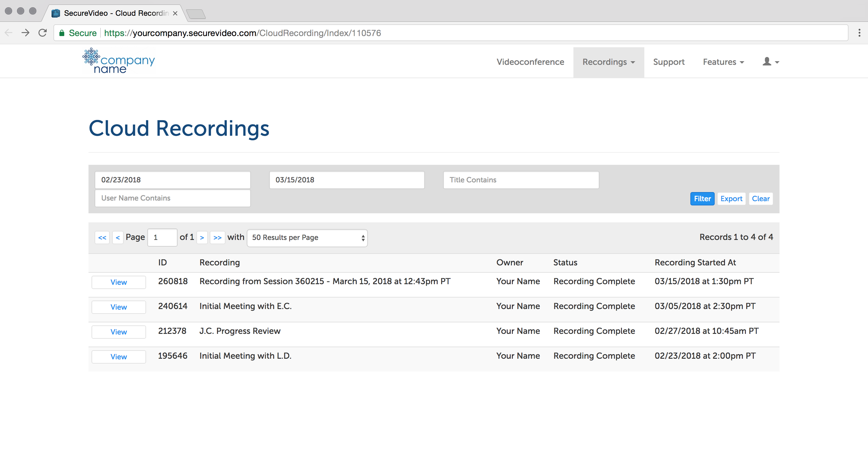Click the green Secure padlock icon
Screen dimensions: 868x449
tap(62, 33)
